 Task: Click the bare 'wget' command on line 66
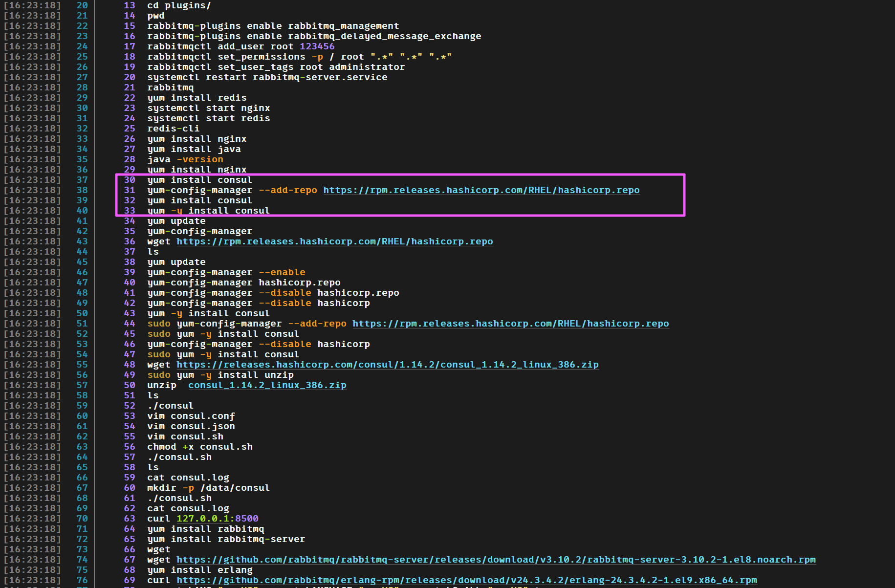[x=159, y=549]
